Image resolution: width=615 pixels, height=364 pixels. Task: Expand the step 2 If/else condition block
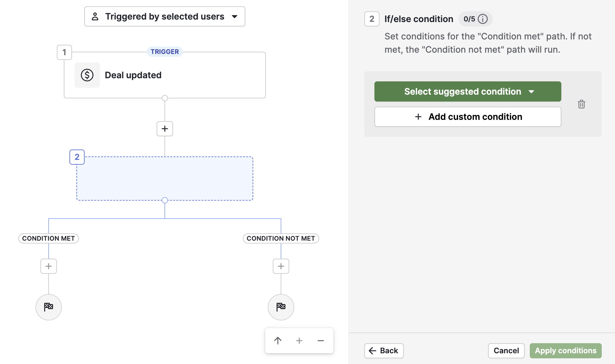[x=164, y=178]
